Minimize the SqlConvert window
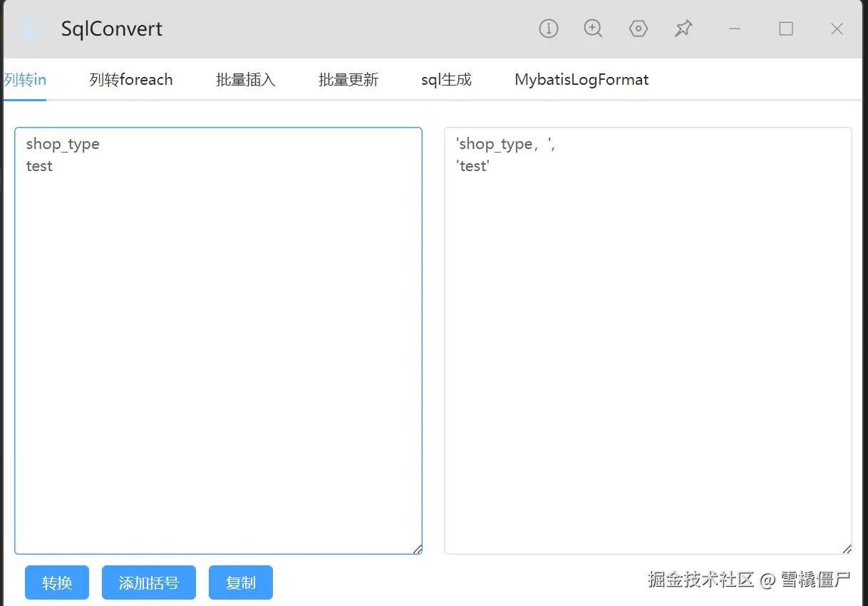 pos(735,29)
